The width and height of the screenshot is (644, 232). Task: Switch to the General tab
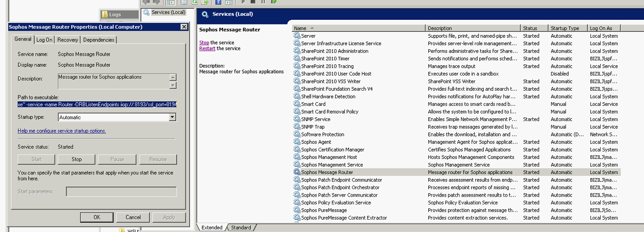click(23, 39)
